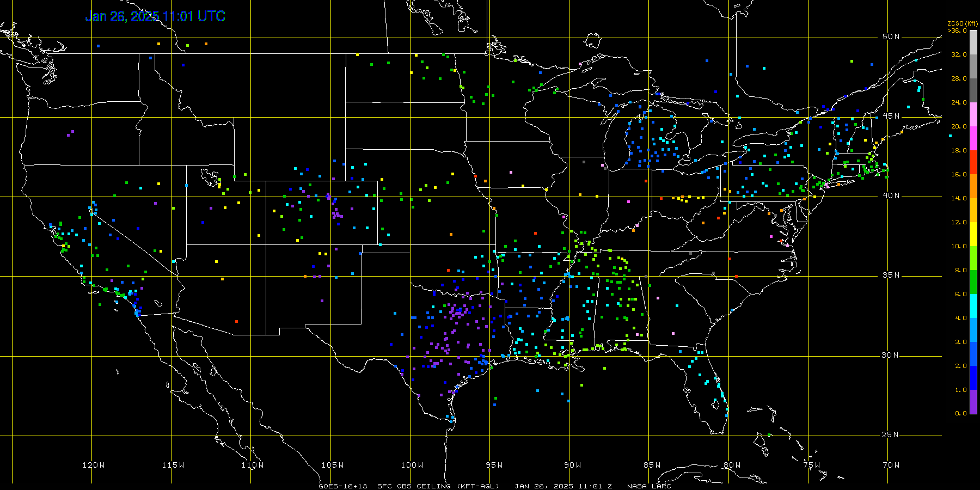The height and width of the screenshot is (490, 980).
Task: Click the '120W' longitude label
Action: click(94, 465)
